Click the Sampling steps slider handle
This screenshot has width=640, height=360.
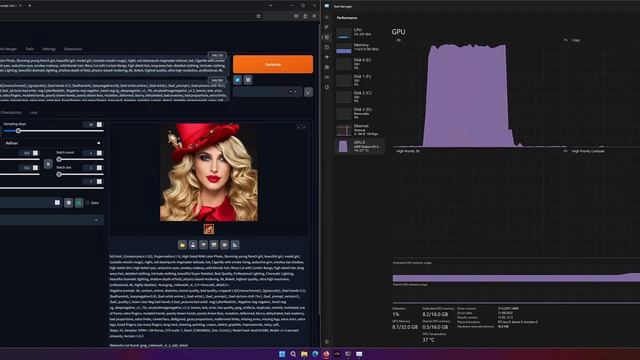[18, 131]
